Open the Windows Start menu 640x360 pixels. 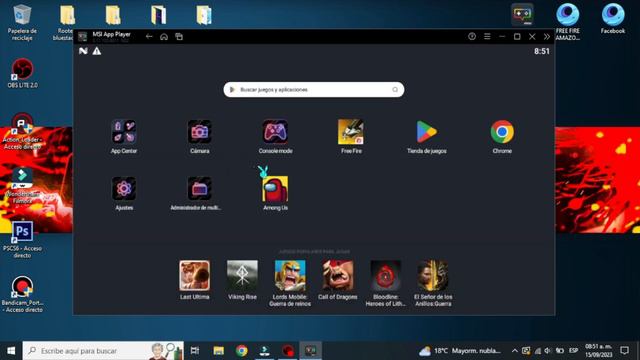pos(11,351)
